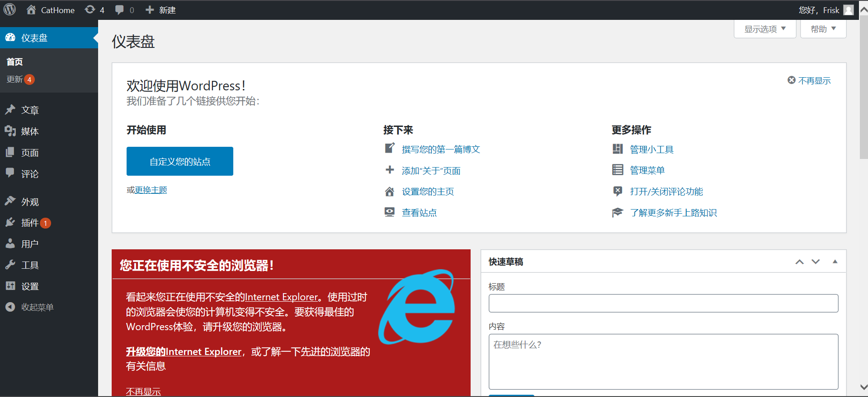
Task: Click the graduation cap icon beside 了解更多新手上路知识
Action: (x=618, y=212)
